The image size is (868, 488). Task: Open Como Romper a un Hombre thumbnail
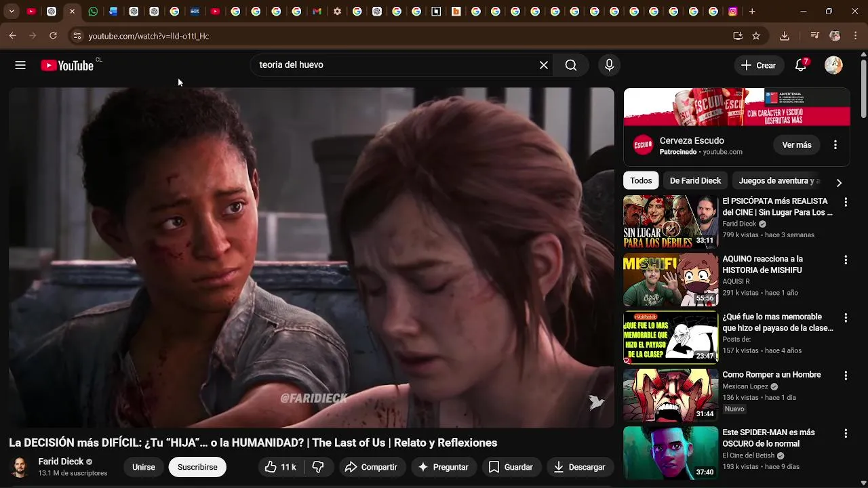coord(671,395)
